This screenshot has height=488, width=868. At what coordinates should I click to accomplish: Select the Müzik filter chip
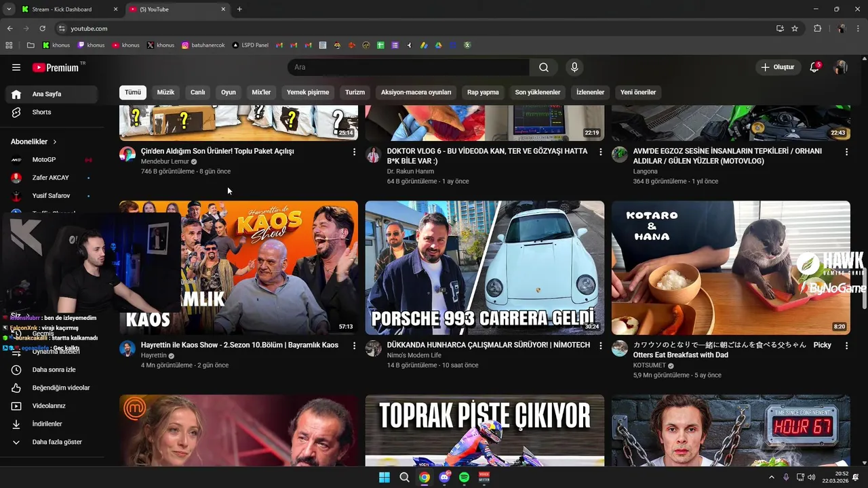click(x=165, y=92)
